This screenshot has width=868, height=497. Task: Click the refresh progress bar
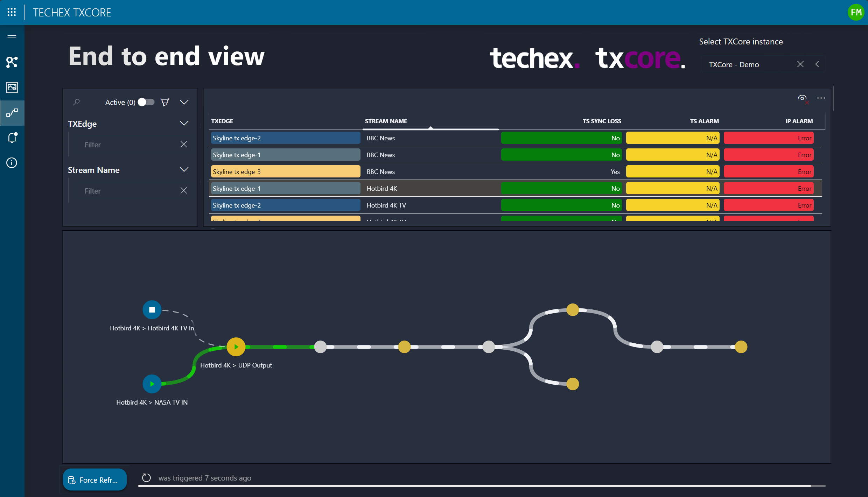[482, 486]
